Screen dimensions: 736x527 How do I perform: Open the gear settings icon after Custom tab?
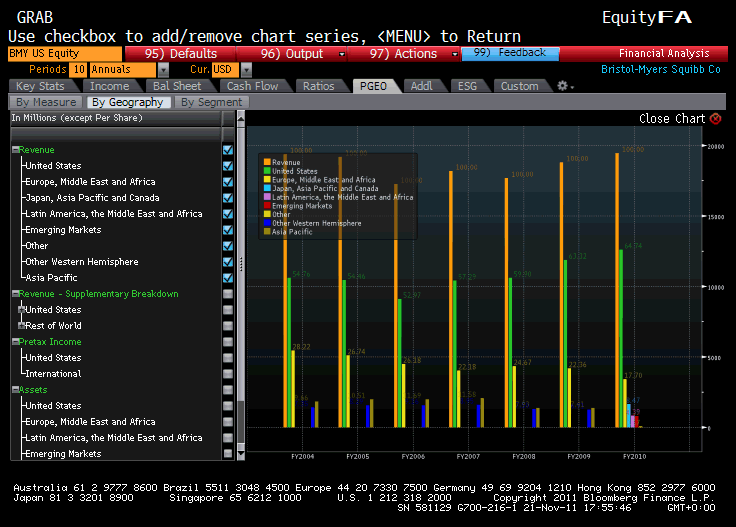coord(563,86)
